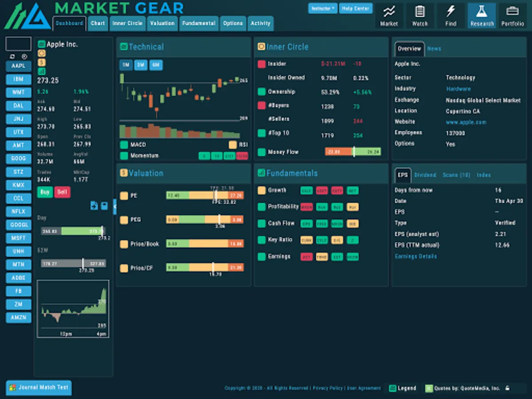The image size is (532, 399).
Task: Switch to the Dividend tab
Action: (425, 175)
